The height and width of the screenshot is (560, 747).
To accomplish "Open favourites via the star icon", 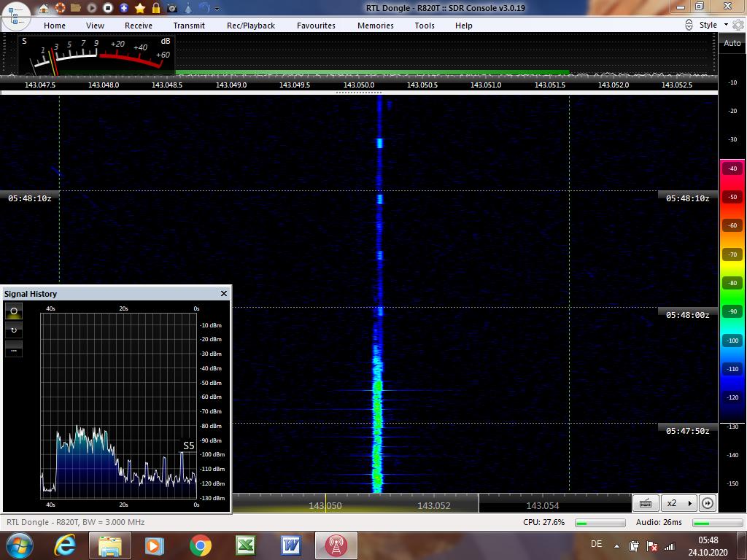I will 140,8.
